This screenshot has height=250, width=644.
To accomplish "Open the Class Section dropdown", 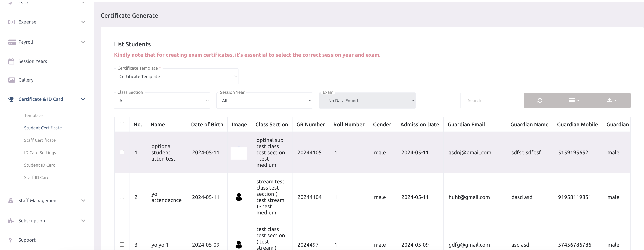I will [x=162, y=101].
